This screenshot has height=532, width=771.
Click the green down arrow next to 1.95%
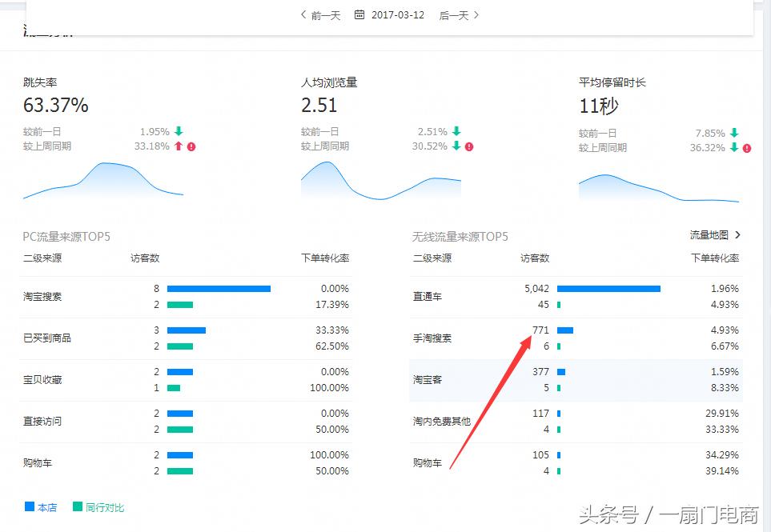[177, 130]
